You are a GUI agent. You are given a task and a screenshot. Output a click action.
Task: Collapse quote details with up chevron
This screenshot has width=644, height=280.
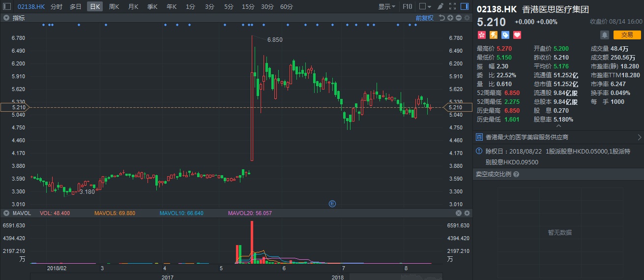(558, 126)
